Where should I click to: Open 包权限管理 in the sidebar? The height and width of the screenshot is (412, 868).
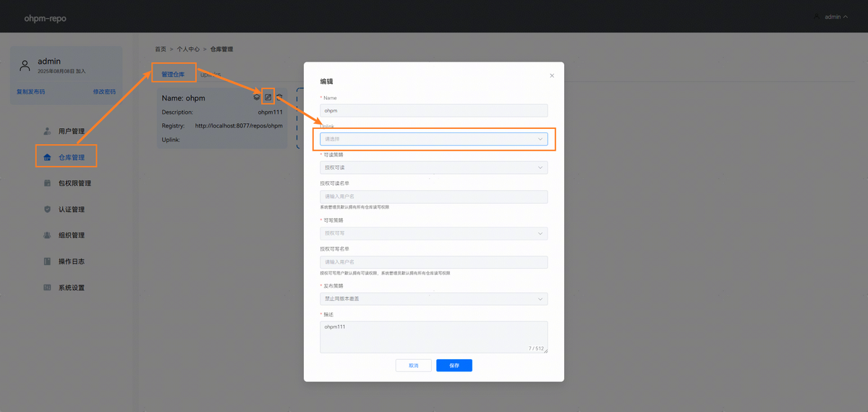tap(74, 183)
